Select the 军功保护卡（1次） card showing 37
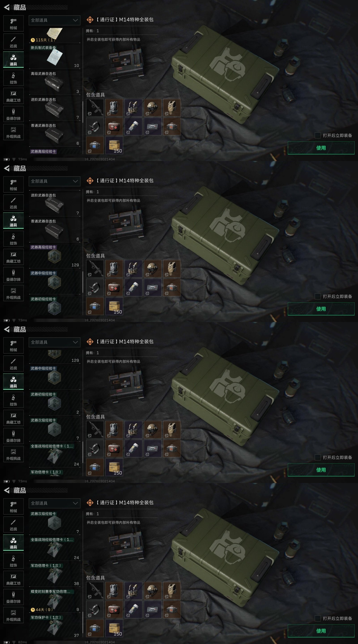Viewport: 358px width, 644px height. click(55, 627)
